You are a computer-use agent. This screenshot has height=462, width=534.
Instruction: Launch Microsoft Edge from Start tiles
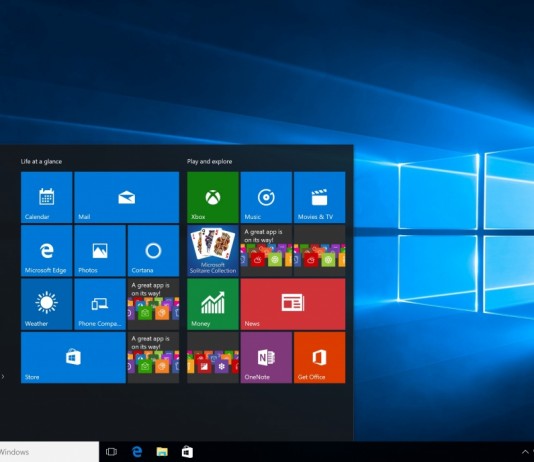coord(47,251)
